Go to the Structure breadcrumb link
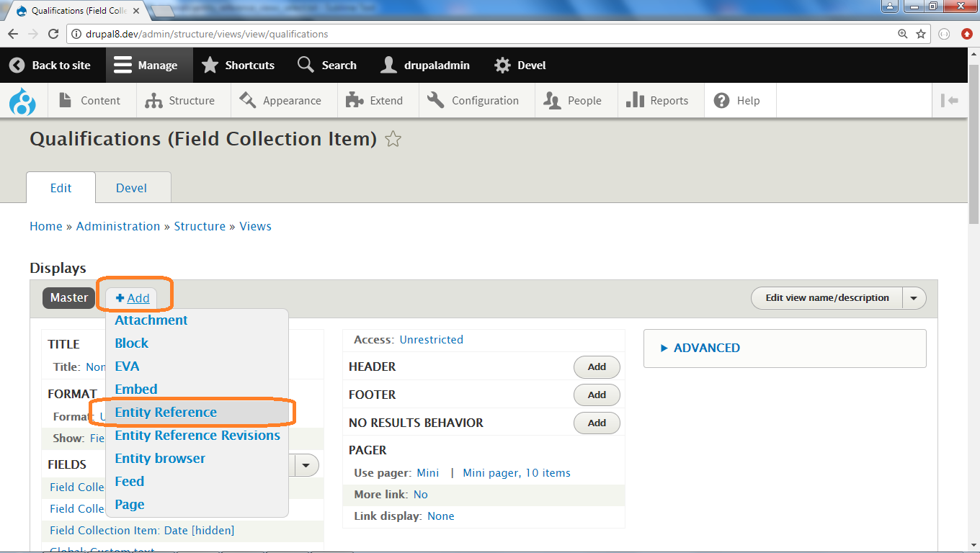 click(200, 226)
